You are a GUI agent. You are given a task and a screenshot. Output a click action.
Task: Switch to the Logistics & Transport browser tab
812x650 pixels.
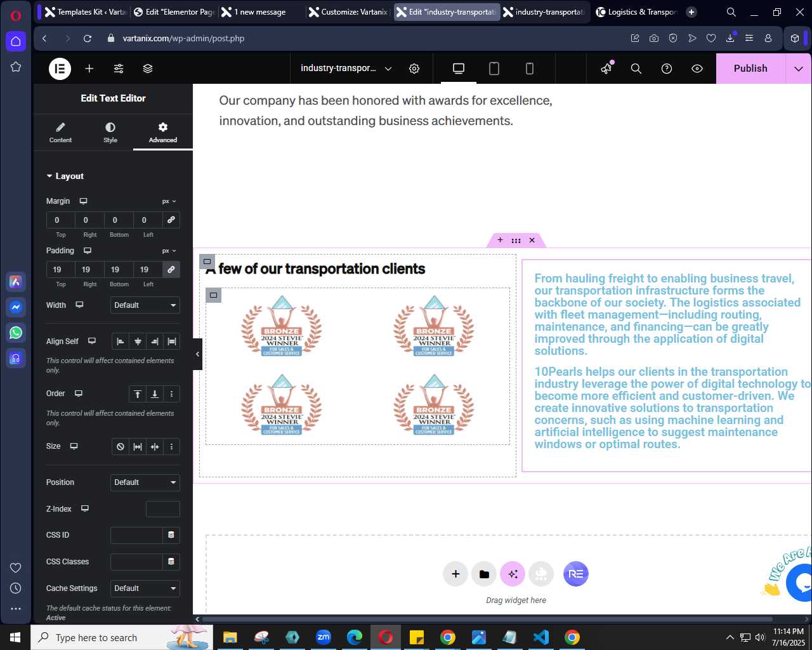(637, 12)
